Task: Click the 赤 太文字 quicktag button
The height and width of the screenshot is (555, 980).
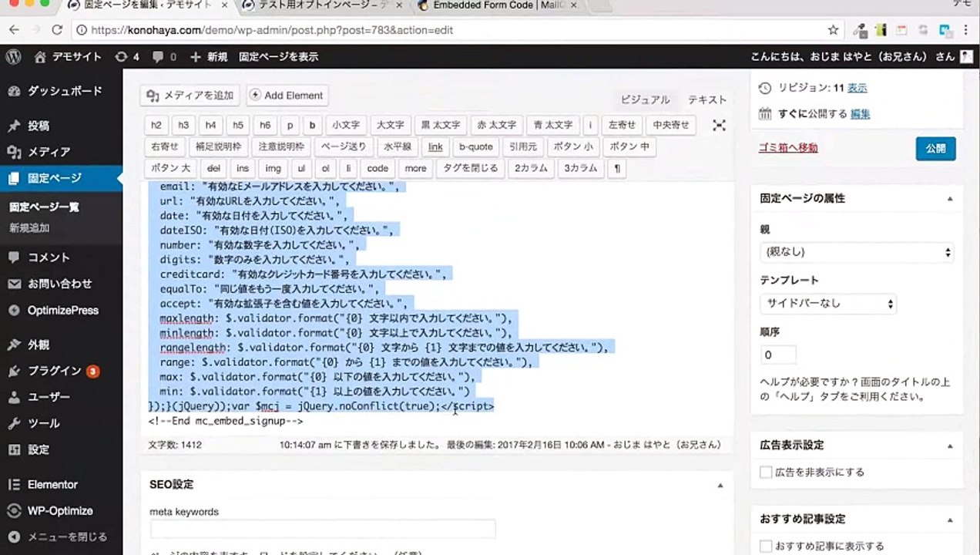Action: coord(496,125)
